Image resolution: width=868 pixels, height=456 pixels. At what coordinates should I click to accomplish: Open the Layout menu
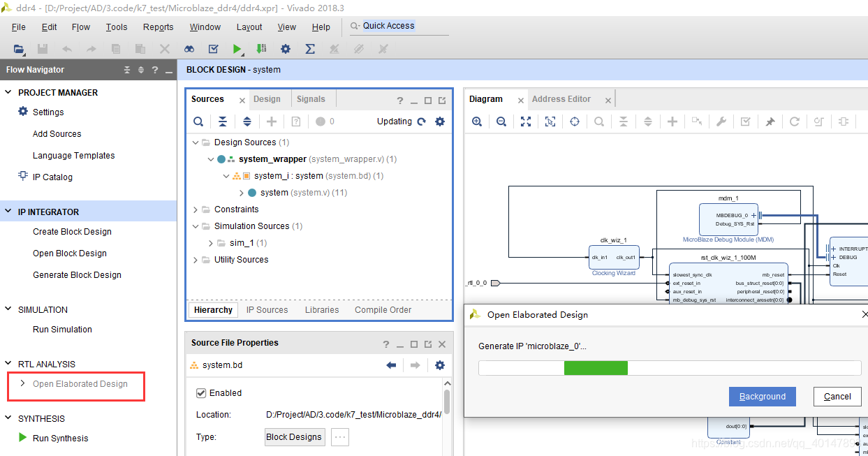pyautogui.click(x=249, y=27)
